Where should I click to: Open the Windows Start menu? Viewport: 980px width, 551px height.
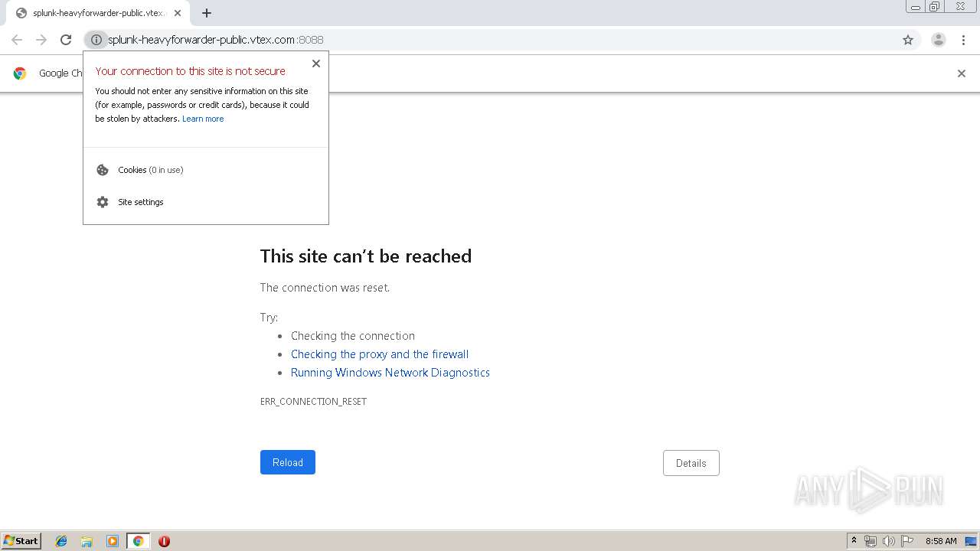(x=21, y=541)
